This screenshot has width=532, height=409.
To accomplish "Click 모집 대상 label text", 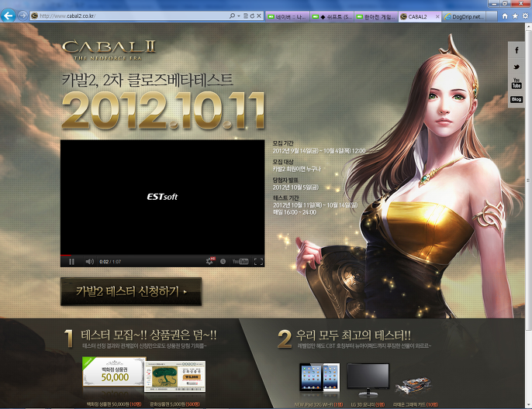I will coord(283,162).
